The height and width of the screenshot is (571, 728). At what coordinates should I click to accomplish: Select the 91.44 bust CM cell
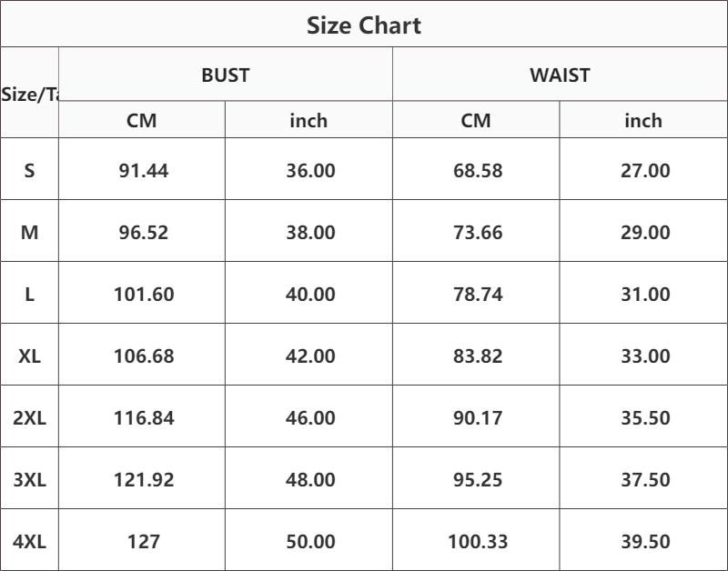click(144, 170)
